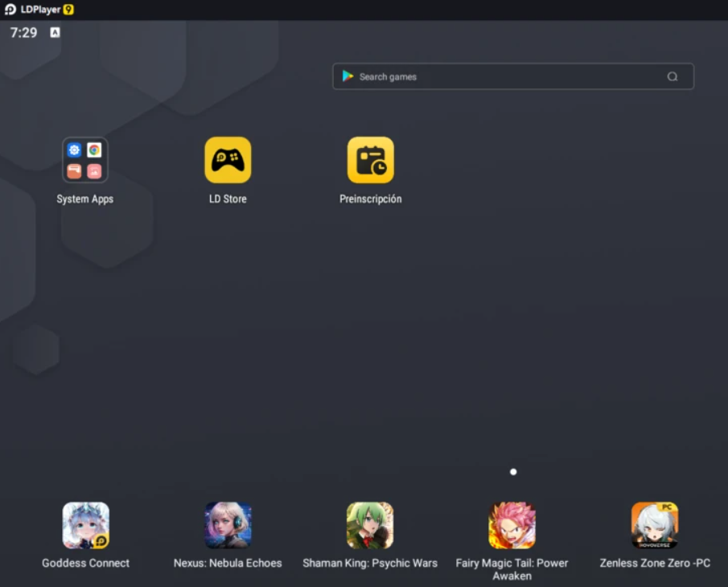Viewport: 728px width, 587px height.
Task: Click the yellow LDPlayer 9 version badge
Action: (68, 10)
